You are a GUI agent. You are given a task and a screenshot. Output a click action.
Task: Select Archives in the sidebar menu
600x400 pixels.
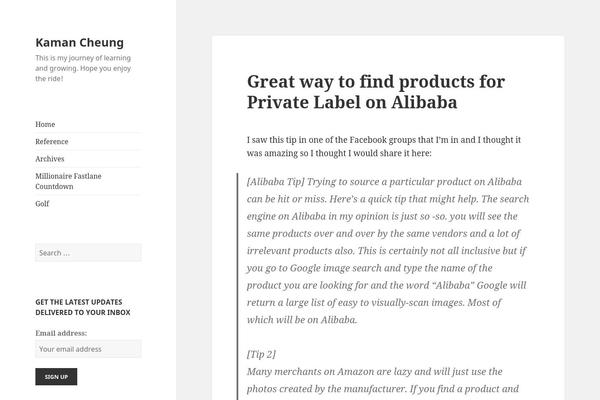[x=50, y=158]
